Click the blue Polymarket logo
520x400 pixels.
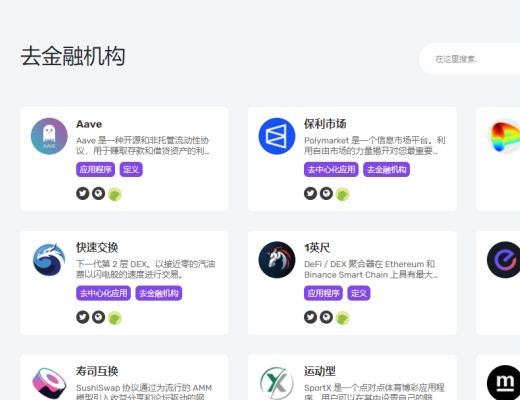pos(277,136)
